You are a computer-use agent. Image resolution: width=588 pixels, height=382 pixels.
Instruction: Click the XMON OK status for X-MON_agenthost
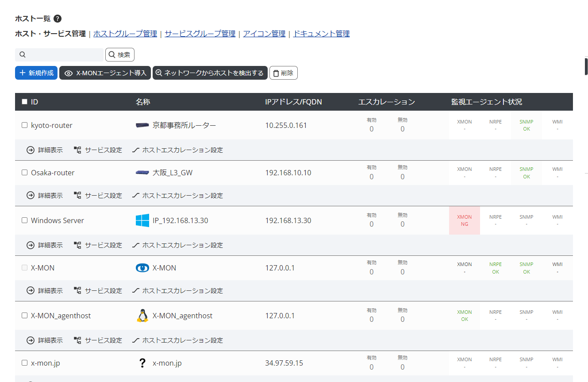pyautogui.click(x=465, y=316)
